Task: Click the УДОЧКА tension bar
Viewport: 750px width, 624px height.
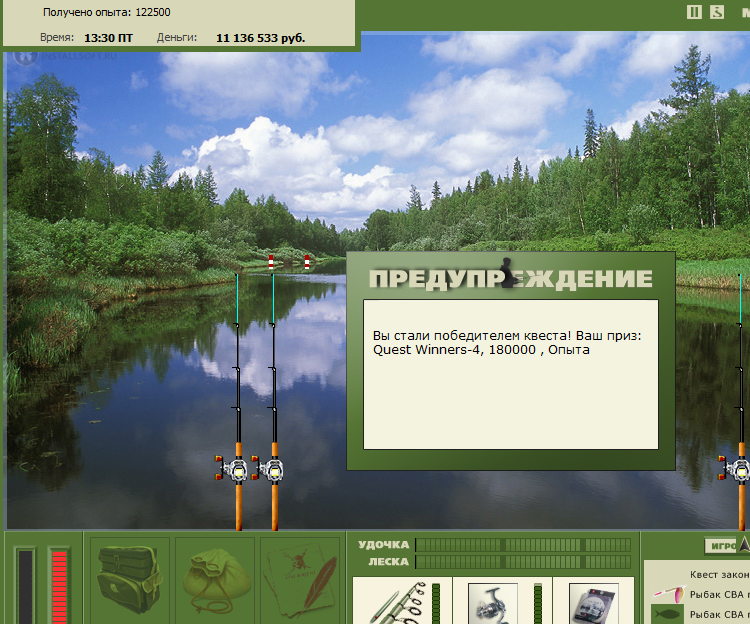Action: [x=523, y=545]
